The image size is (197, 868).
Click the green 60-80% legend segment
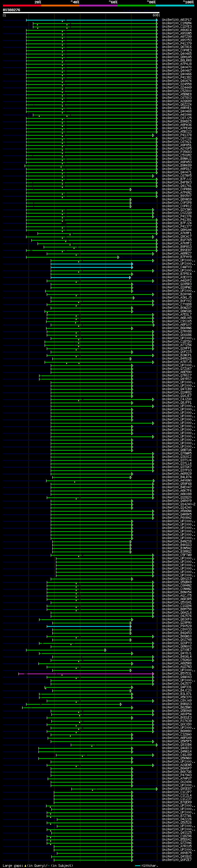pyautogui.click(x=137, y=6)
